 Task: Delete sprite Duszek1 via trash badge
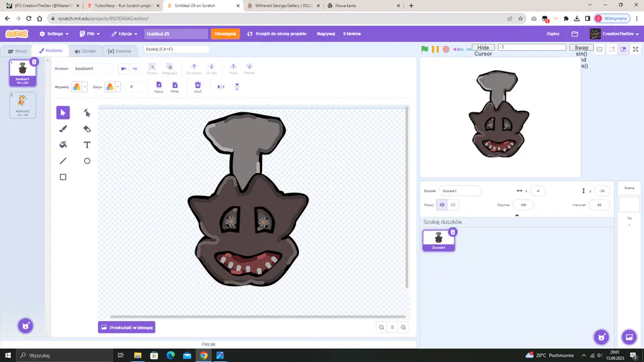(x=453, y=233)
